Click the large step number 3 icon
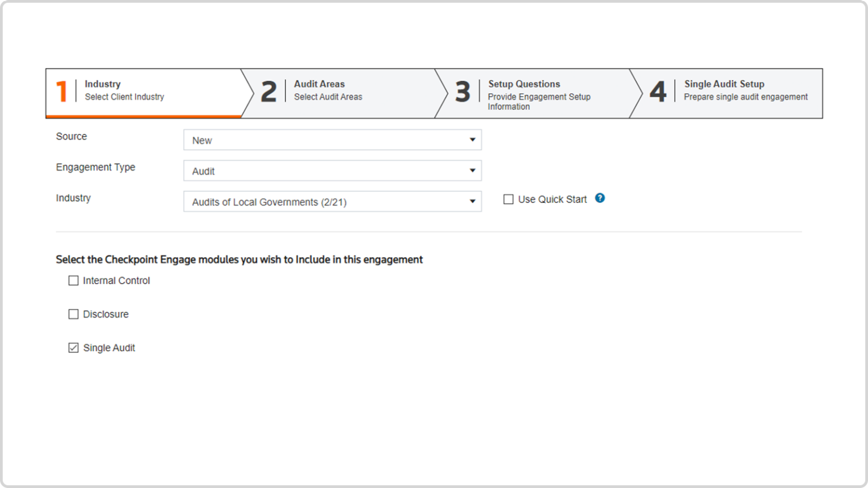 coord(463,91)
